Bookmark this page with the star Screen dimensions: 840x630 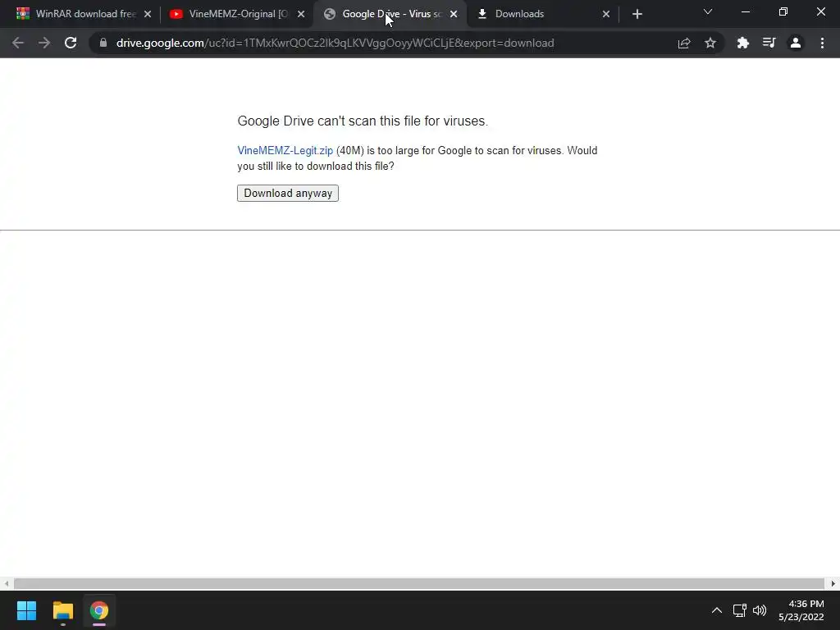[710, 43]
